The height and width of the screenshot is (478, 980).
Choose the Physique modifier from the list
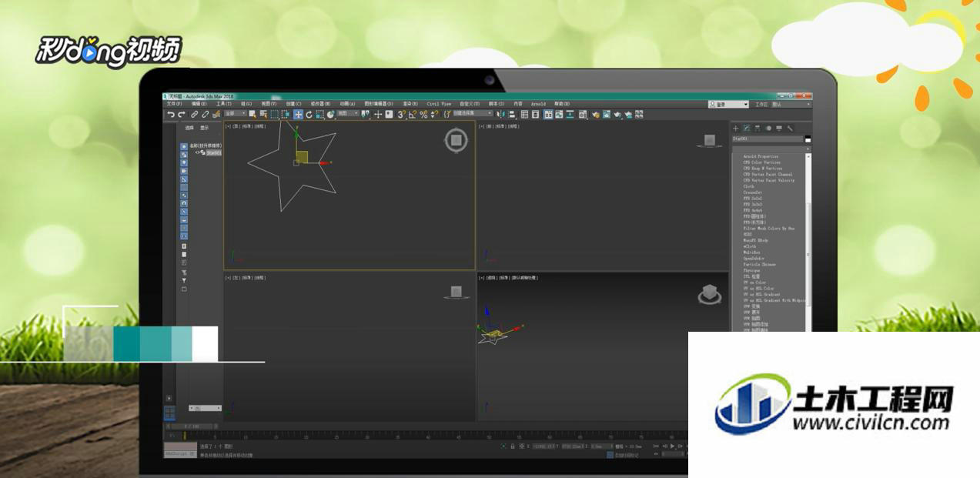click(x=751, y=270)
